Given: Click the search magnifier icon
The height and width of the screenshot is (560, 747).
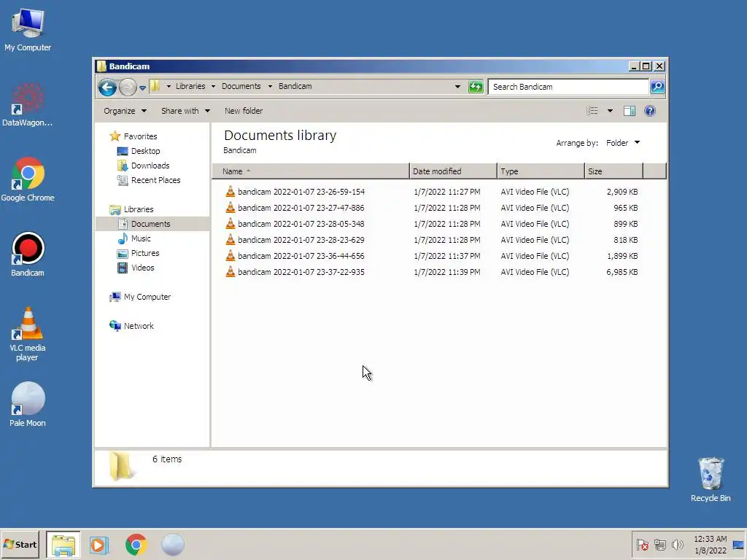Looking at the screenshot, I should coord(657,87).
